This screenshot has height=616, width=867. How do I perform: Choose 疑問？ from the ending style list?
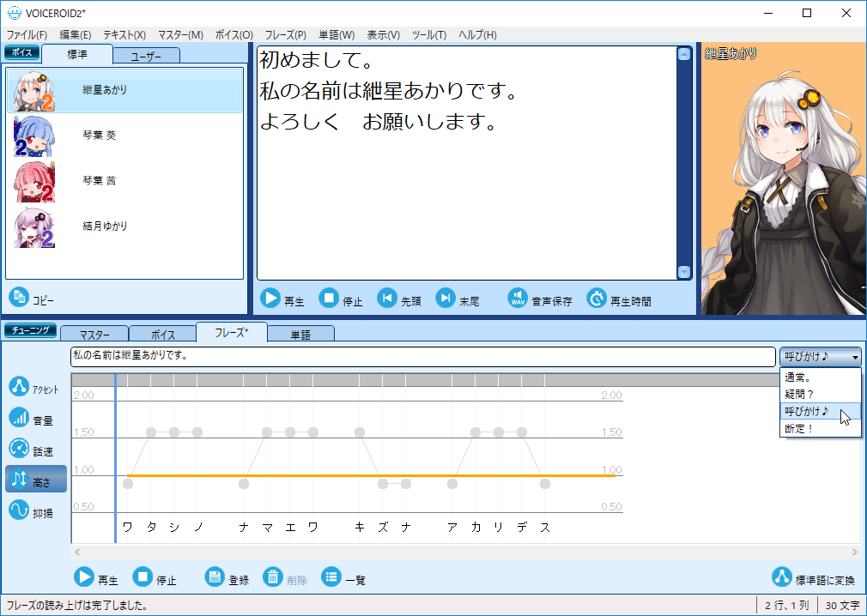pyautogui.click(x=821, y=395)
